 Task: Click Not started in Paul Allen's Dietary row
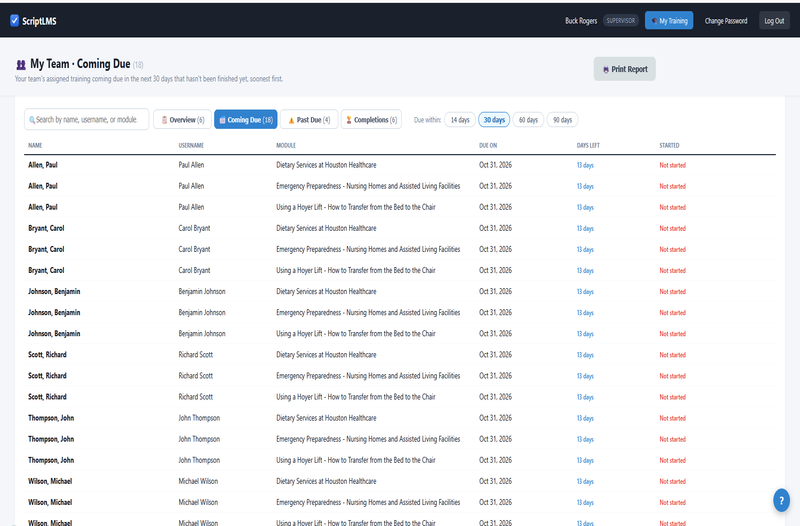672,165
